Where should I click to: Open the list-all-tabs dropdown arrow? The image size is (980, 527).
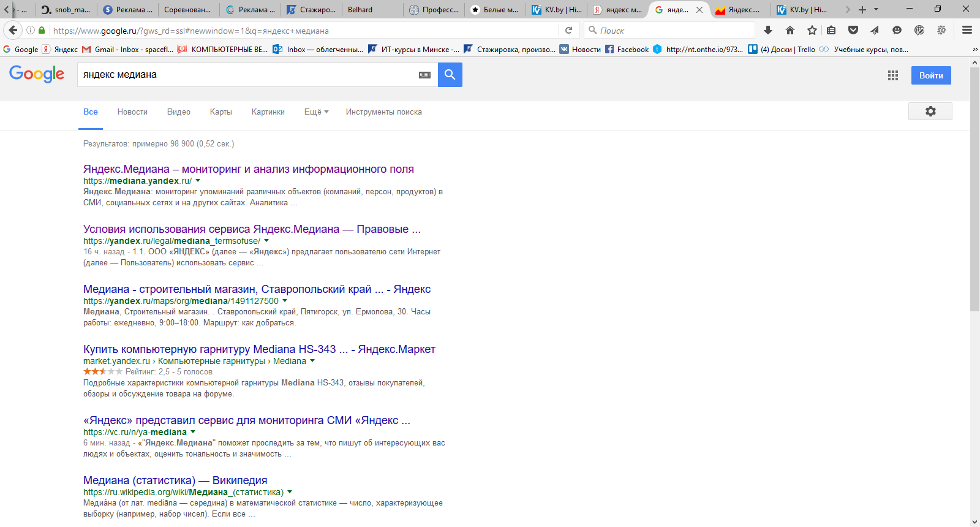tap(876, 10)
